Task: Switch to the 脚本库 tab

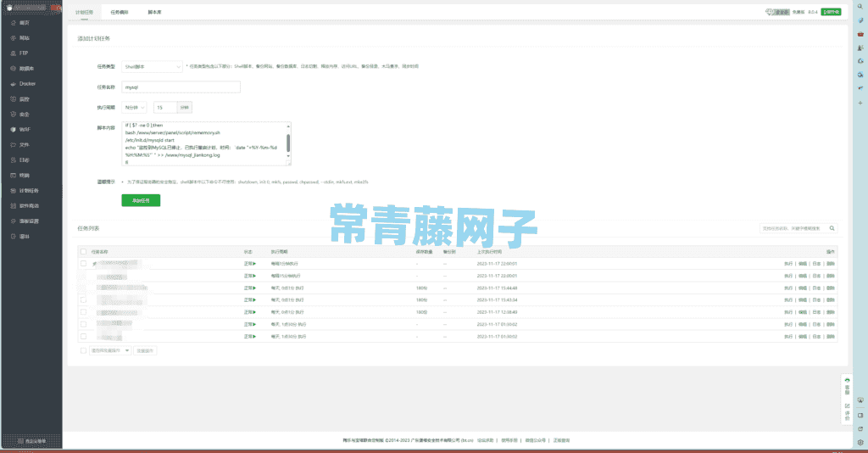Action: point(154,12)
